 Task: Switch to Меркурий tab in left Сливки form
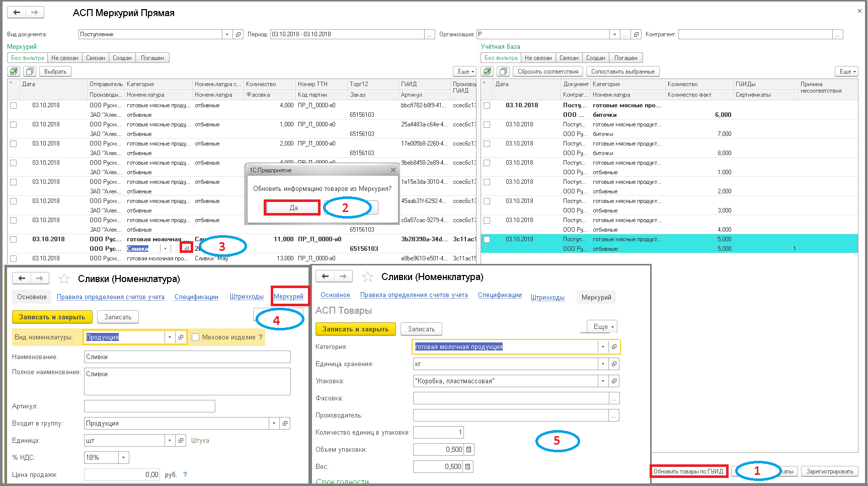(288, 296)
